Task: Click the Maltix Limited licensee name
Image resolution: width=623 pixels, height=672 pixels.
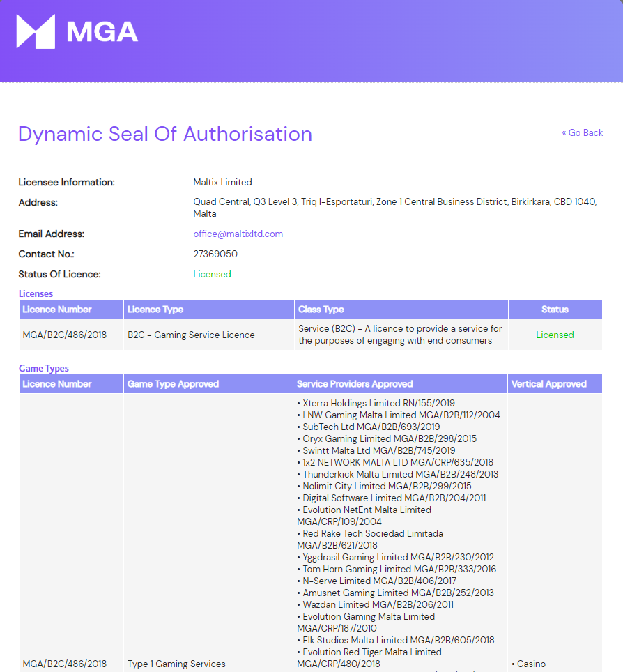Action: pos(222,182)
